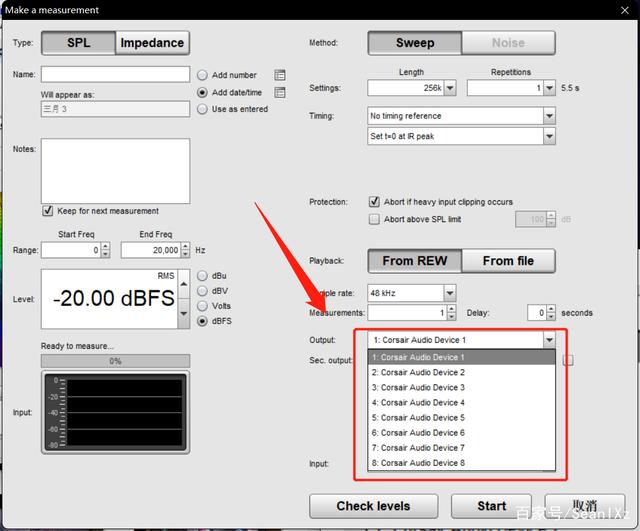
Task: Decrement the End Freq spinner
Action: click(185, 253)
